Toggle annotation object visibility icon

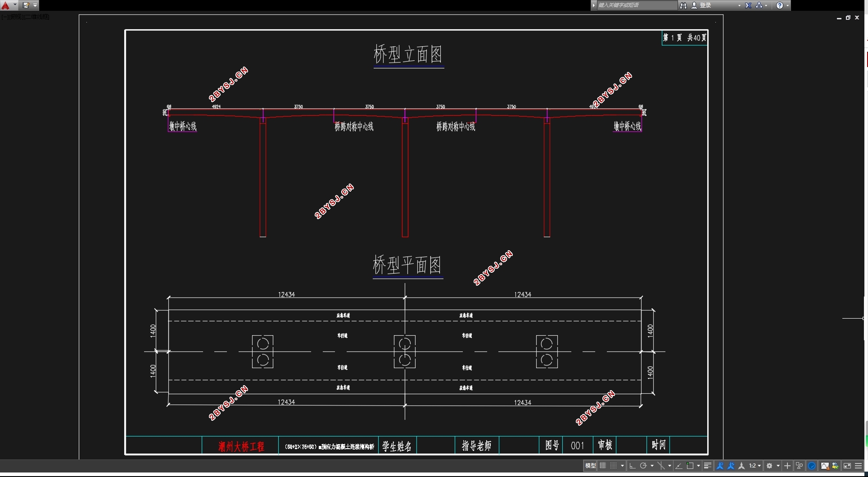tap(720, 466)
